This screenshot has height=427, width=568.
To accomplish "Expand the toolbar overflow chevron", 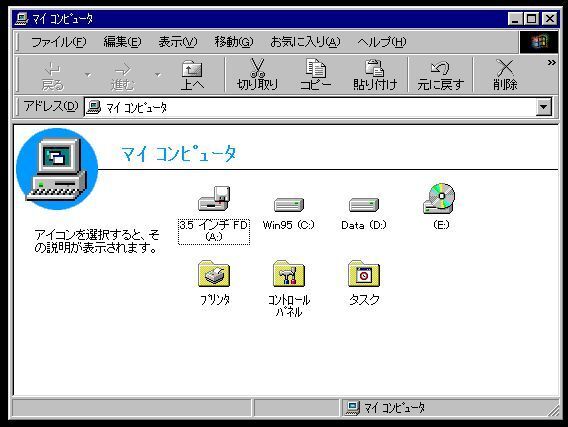I will pyautogui.click(x=551, y=63).
